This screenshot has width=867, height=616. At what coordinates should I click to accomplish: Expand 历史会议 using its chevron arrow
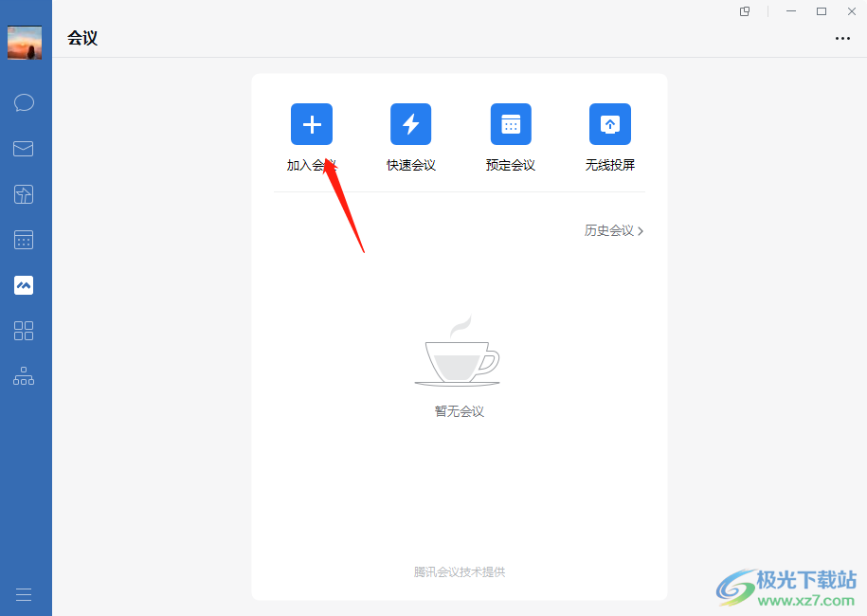pyautogui.click(x=641, y=230)
